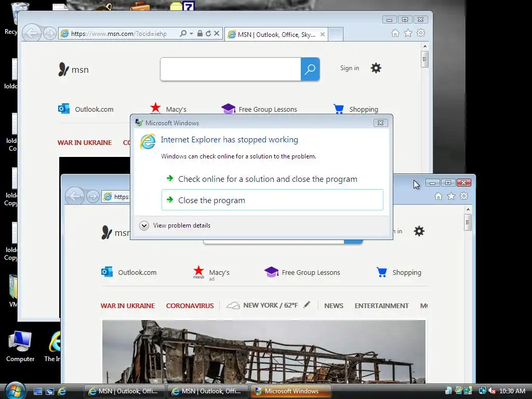Stop loading with X in rear address bar
The image size is (532, 399).
pos(217,33)
